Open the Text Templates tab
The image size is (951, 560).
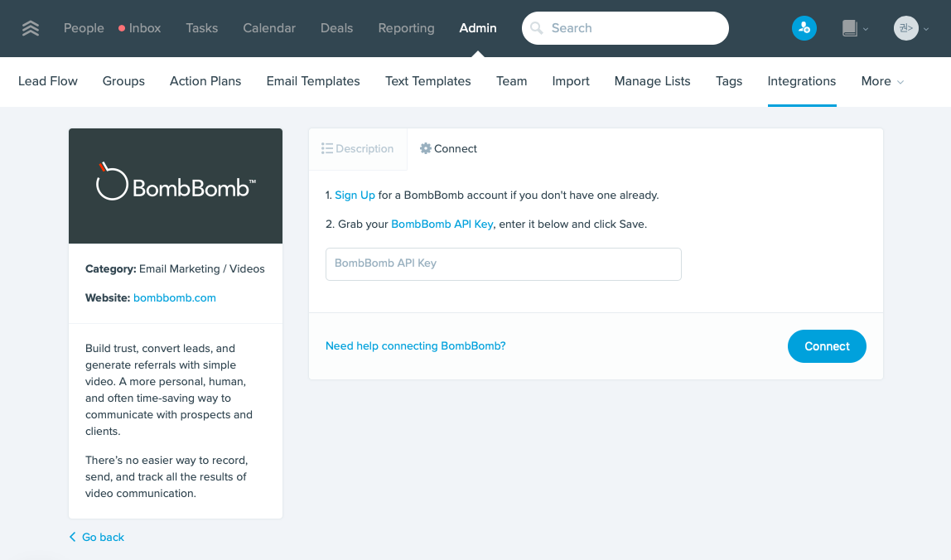coord(428,81)
